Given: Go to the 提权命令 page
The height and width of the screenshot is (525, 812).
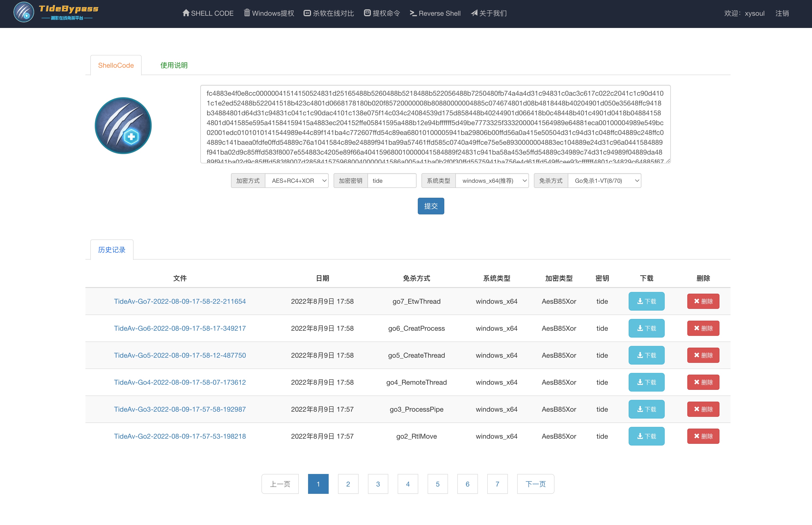Looking at the screenshot, I should 382,13.
